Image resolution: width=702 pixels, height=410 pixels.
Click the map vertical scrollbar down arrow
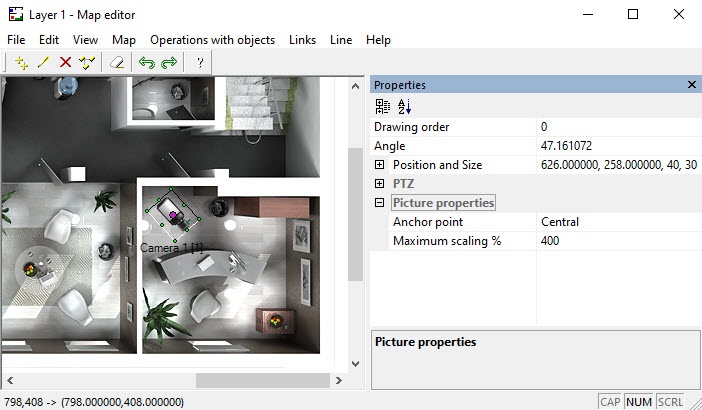coord(355,363)
